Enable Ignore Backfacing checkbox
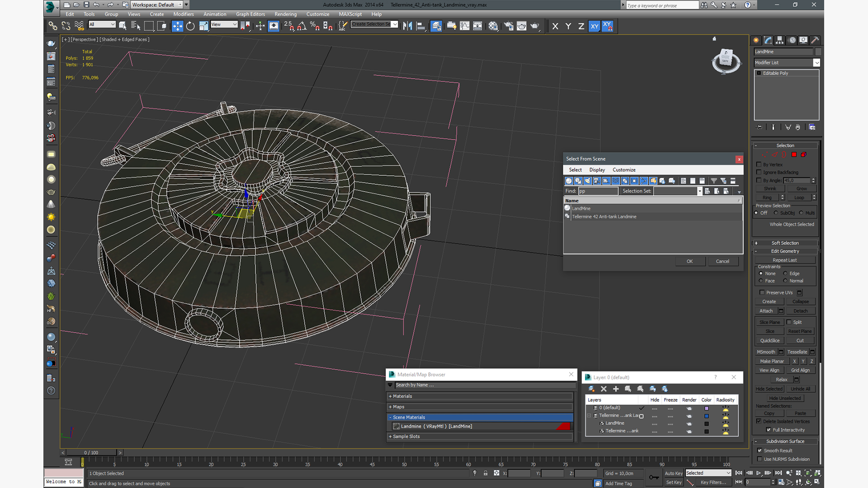Viewport: 868px width, 488px height. tap(759, 172)
